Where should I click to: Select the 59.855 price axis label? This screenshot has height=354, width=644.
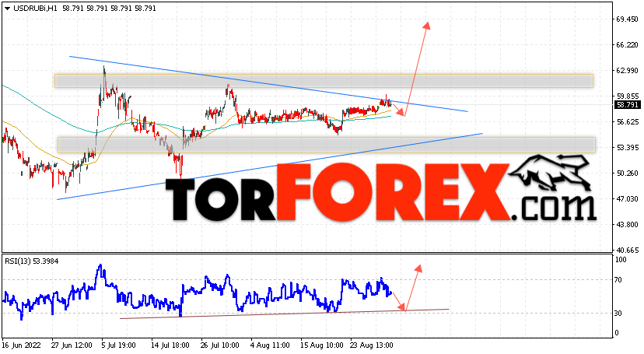click(x=627, y=96)
